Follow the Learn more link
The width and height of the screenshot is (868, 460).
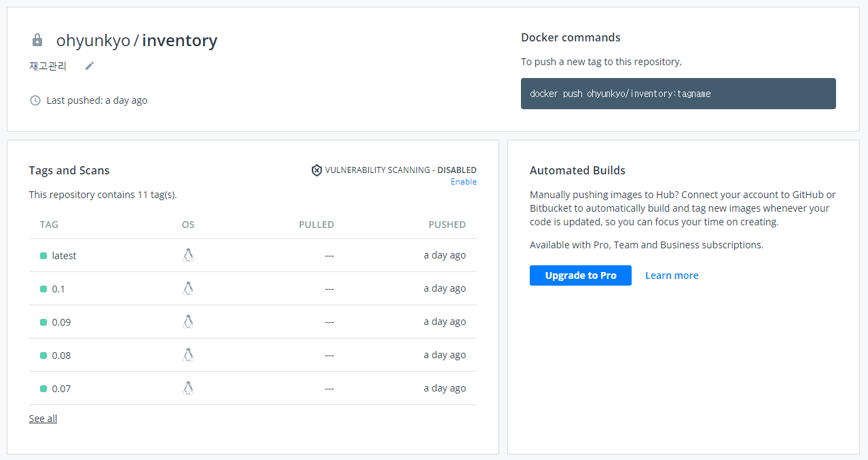pos(671,275)
